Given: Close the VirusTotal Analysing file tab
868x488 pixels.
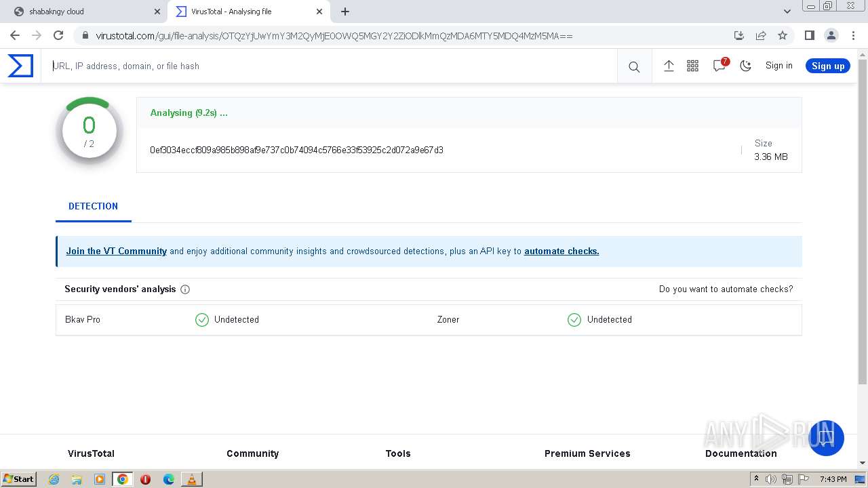Looking at the screenshot, I should (319, 12).
